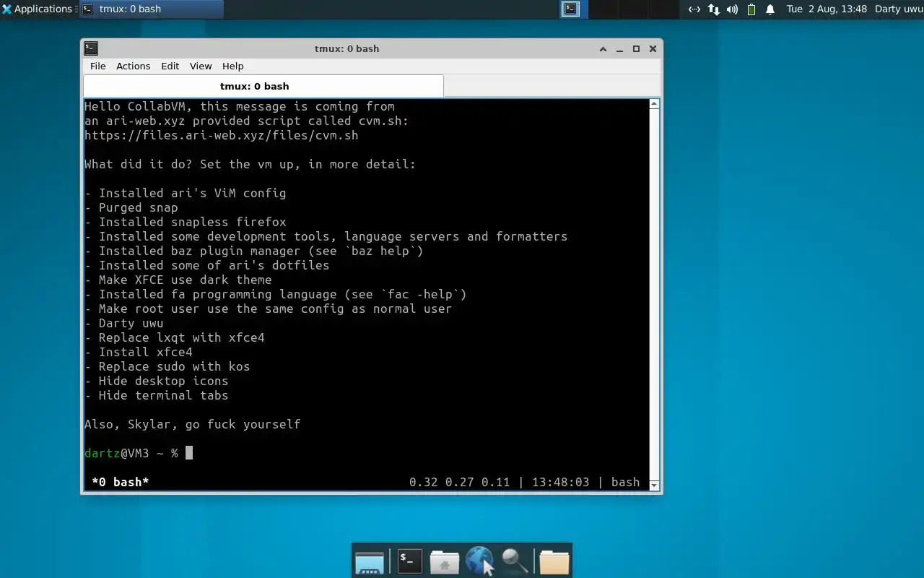This screenshot has height=578, width=924.
Task: Open the volume speaker tray icon
Action: 732,9
